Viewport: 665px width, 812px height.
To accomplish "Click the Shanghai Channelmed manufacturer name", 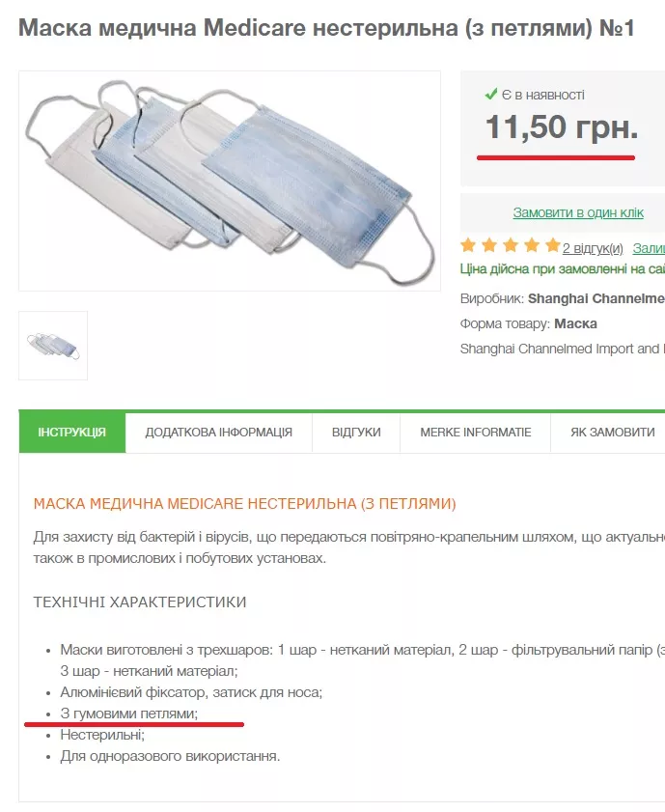I will (596, 299).
